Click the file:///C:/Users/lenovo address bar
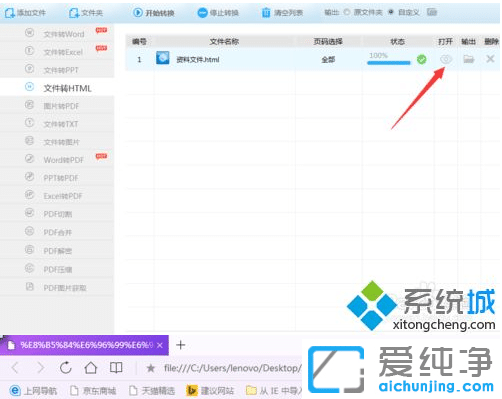This screenshot has width=502, height=399. 232,368
